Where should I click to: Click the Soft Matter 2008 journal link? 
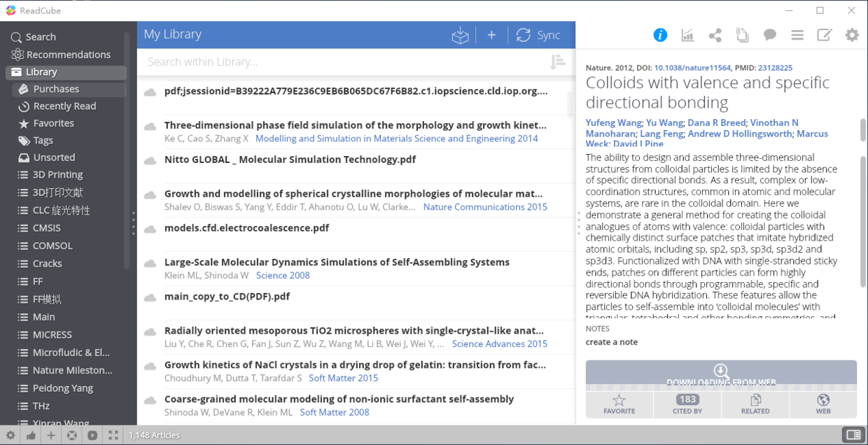click(335, 413)
